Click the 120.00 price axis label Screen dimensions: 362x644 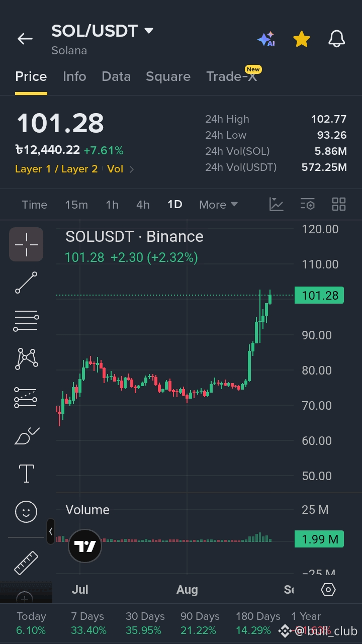point(320,229)
